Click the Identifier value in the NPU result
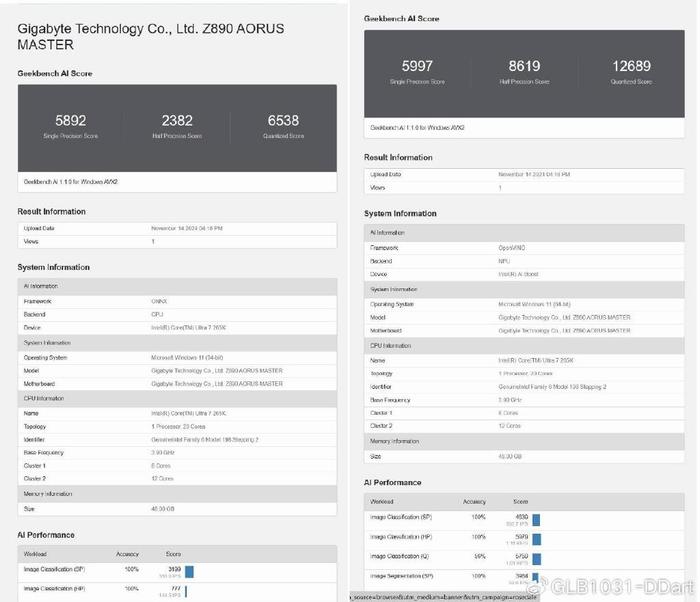700x602 pixels. (x=552, y=387)
